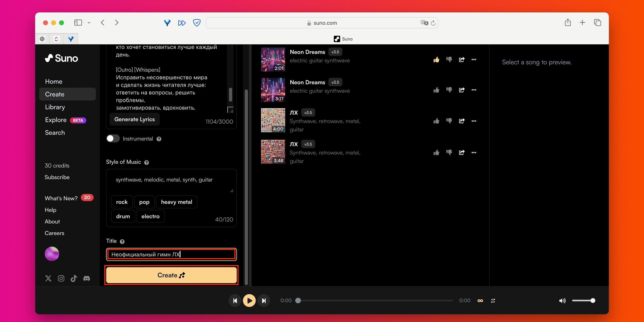Viewport: 644px width, 322px height.
Task: Open more options for Neon Dreams 2:01
Action: coord(474,60)
